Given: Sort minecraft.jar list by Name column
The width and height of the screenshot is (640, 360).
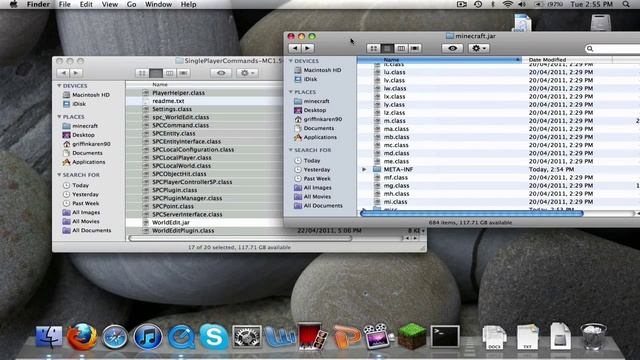Looking at the screenshot, I should (x=440, y=60).
